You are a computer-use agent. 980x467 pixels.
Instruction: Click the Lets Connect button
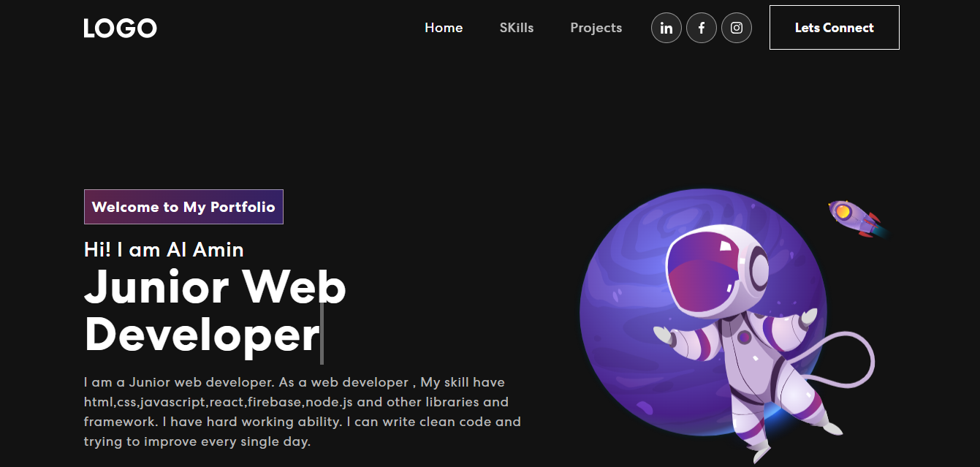[835, 28]
